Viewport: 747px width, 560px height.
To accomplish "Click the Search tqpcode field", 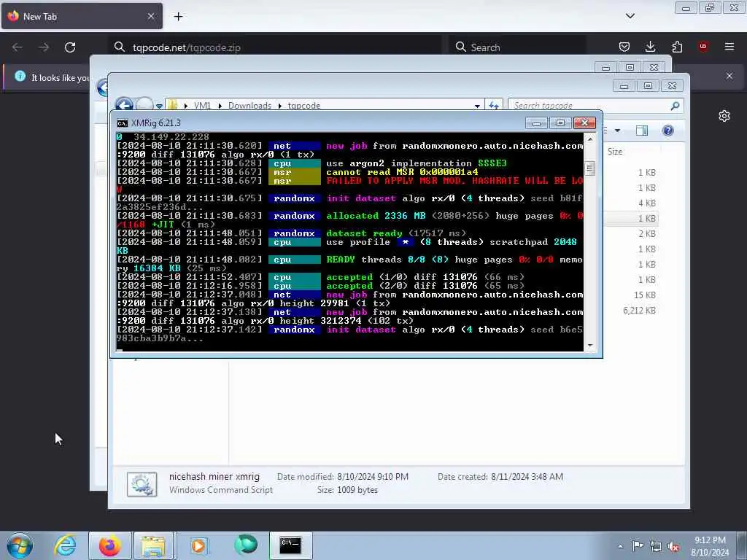I will point(595,106).
